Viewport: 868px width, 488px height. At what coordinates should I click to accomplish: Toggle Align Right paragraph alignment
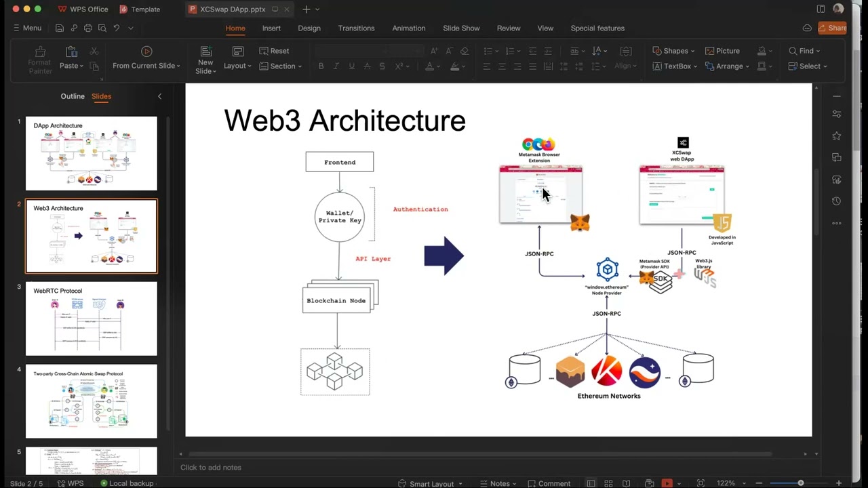tap(517, 66)
